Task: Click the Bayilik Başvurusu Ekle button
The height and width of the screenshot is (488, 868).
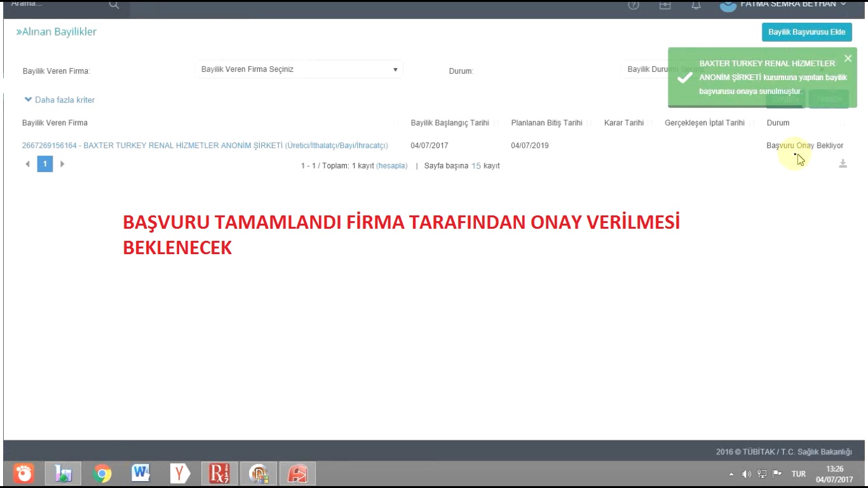Action: coord(806,32)
